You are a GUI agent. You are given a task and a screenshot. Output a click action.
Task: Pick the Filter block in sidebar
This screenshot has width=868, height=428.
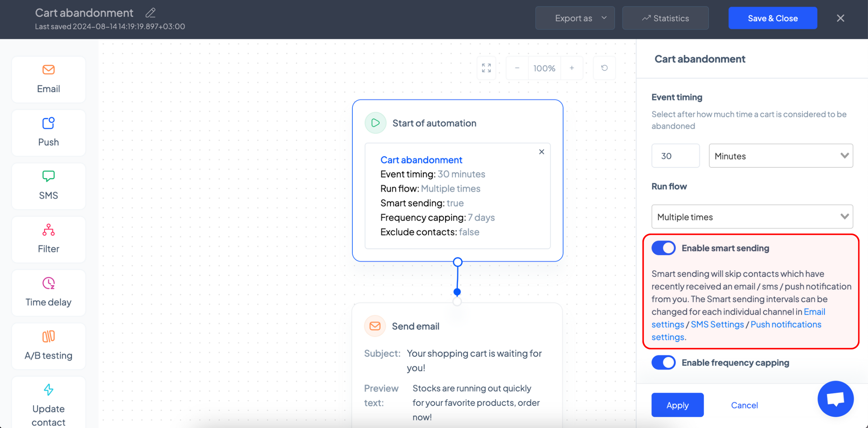(48, 239)
